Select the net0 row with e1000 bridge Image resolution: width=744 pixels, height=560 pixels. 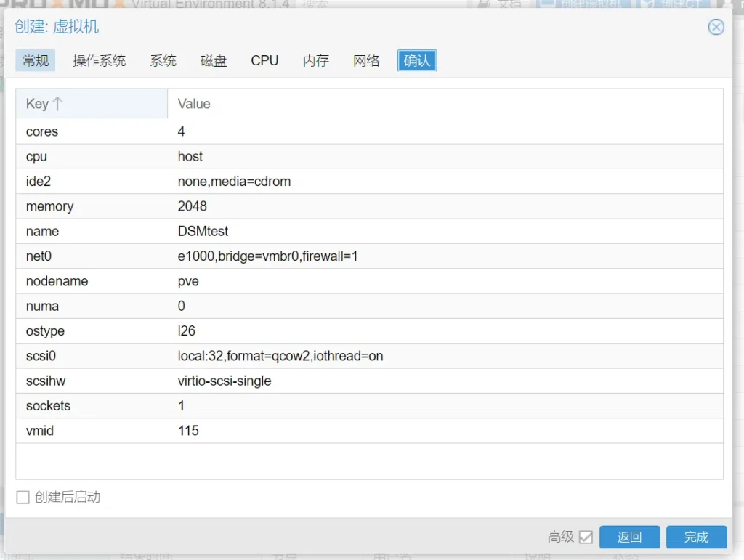369,256
